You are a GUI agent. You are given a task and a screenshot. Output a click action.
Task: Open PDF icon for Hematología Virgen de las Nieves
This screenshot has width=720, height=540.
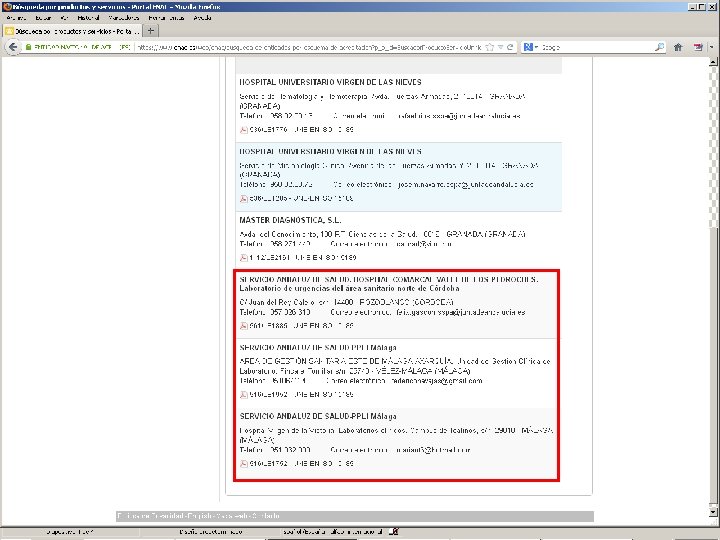coord(243,130)
